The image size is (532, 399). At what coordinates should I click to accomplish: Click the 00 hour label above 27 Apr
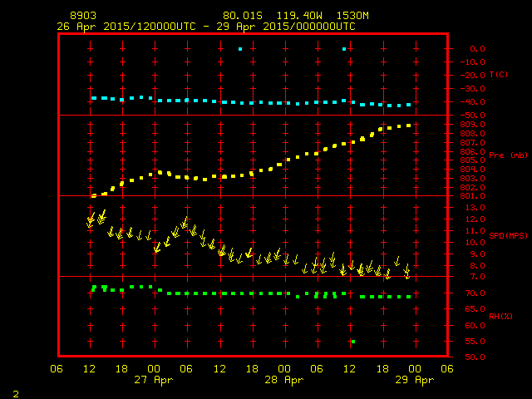click(x=154, y=369)
